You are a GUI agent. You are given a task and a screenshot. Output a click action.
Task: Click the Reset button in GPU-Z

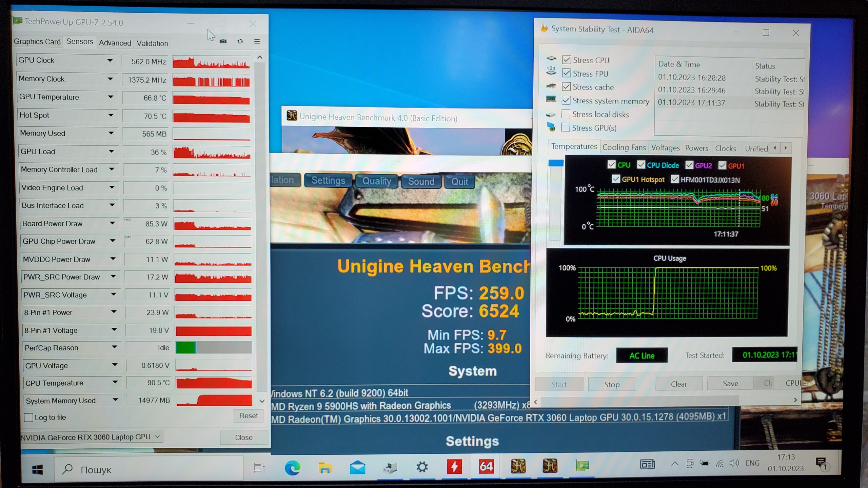tap(248, 415)
